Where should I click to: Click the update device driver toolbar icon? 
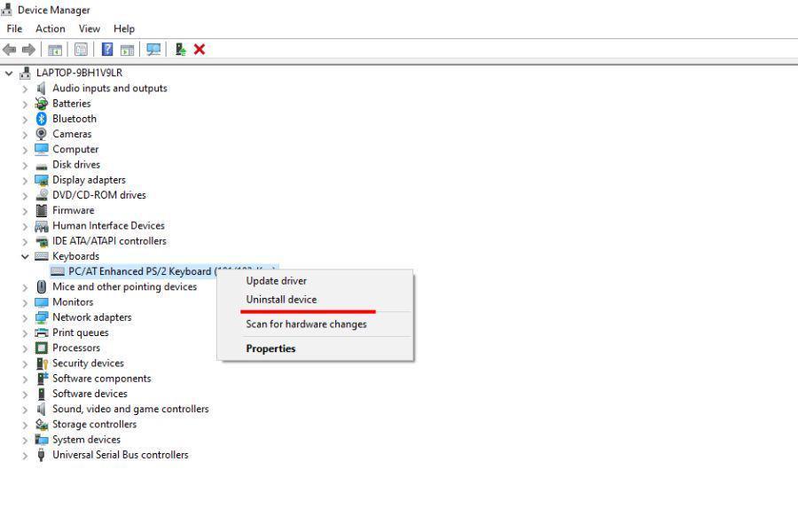[180, 50]
